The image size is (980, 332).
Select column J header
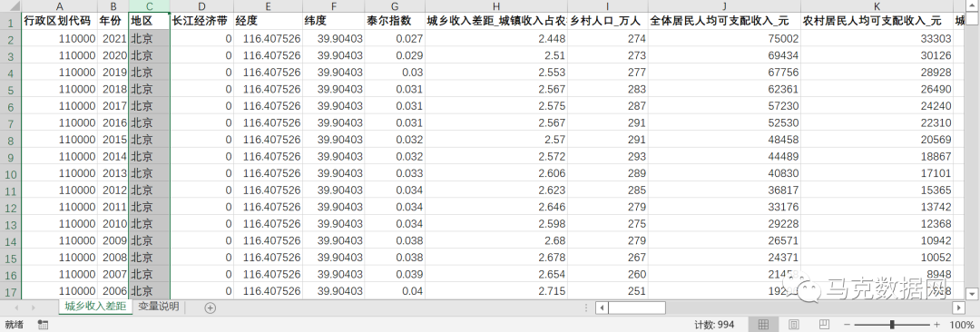tap(724, 5)
